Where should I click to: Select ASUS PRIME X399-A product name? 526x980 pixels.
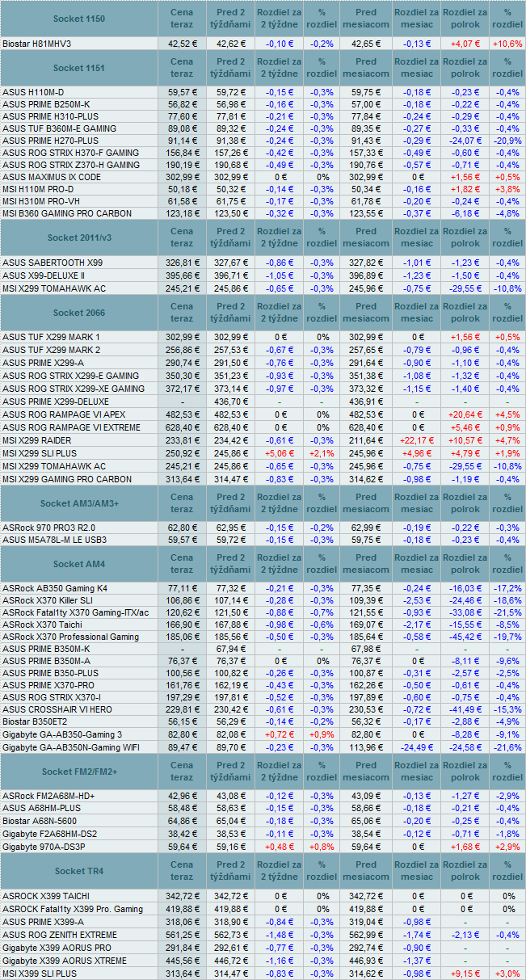pyautogui.click(x=43, y=921)
